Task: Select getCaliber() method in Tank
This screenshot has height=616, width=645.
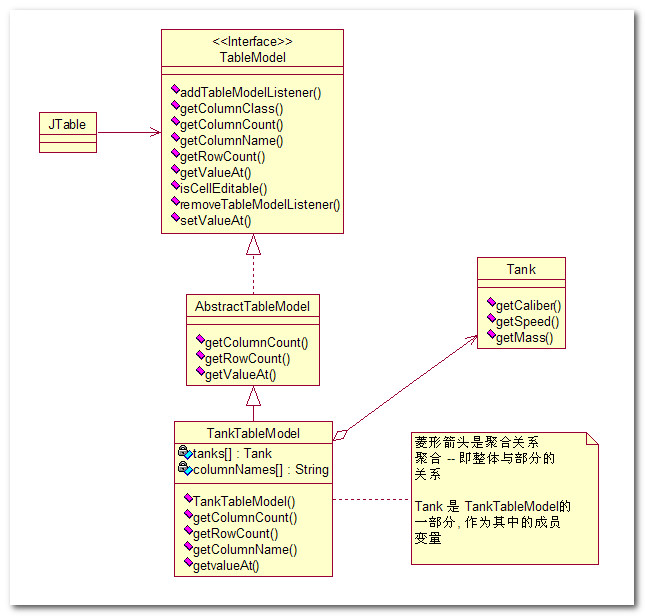Action: tap(529, 306)
